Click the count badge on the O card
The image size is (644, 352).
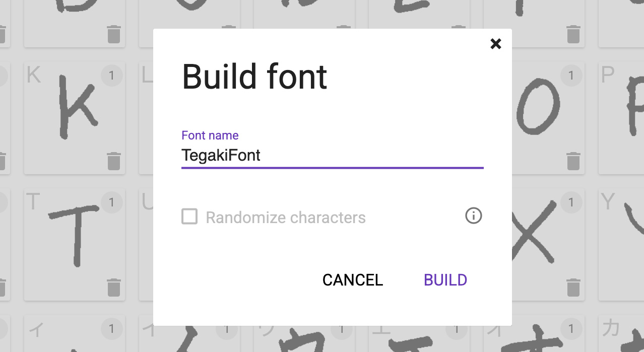click(x=571, y=76)
